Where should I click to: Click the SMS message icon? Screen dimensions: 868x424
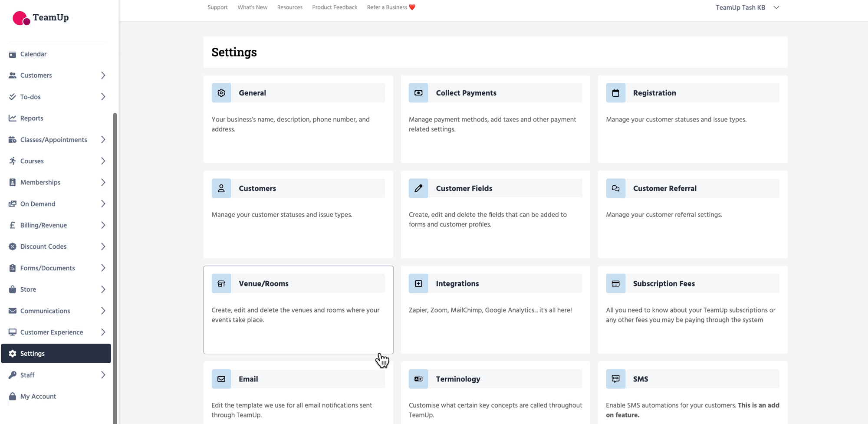(615, 379)
